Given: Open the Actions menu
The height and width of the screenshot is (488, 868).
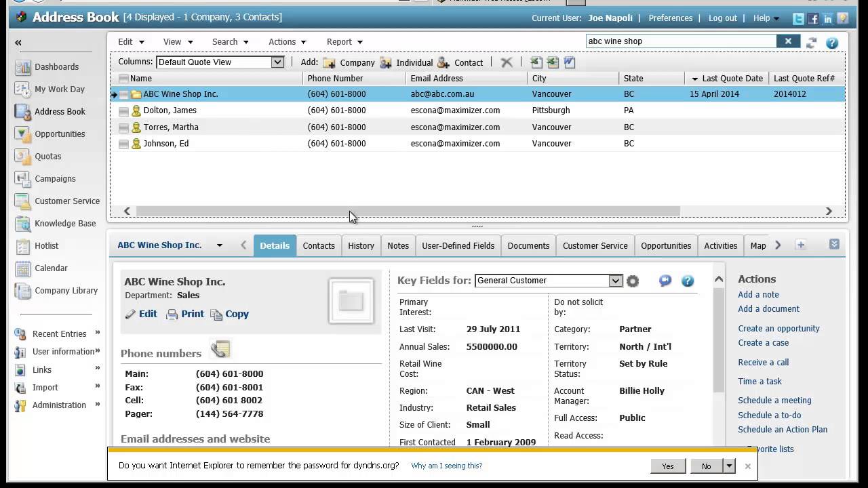Looking at the screenshot, I should tap(288, 42).
